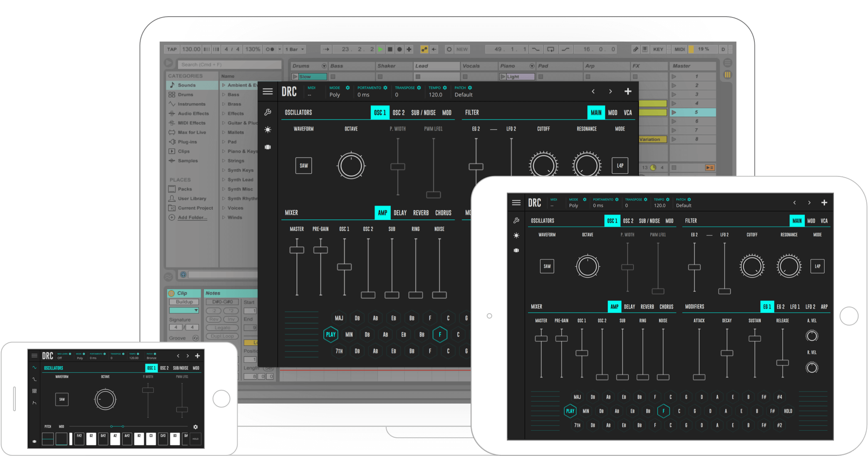
Task: Click the browser search field in Ableton
Action: 229,64
